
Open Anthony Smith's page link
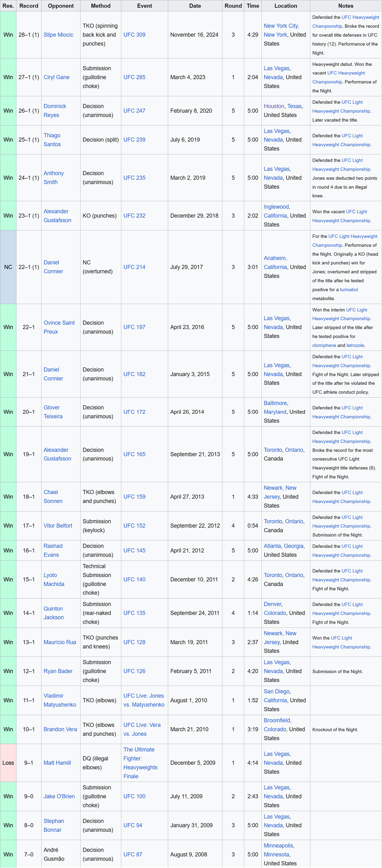click(54, 178)
